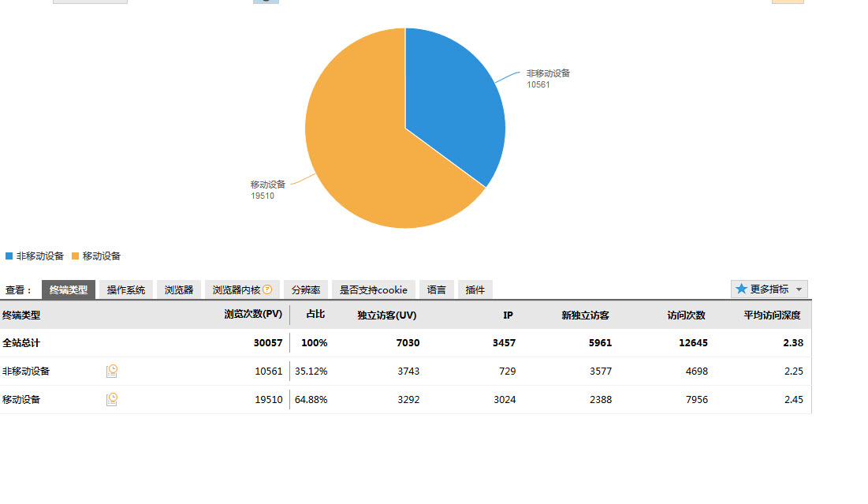
Task: Expand the 更多指标 dropdown arrow
Action: (x=799, y=289)
